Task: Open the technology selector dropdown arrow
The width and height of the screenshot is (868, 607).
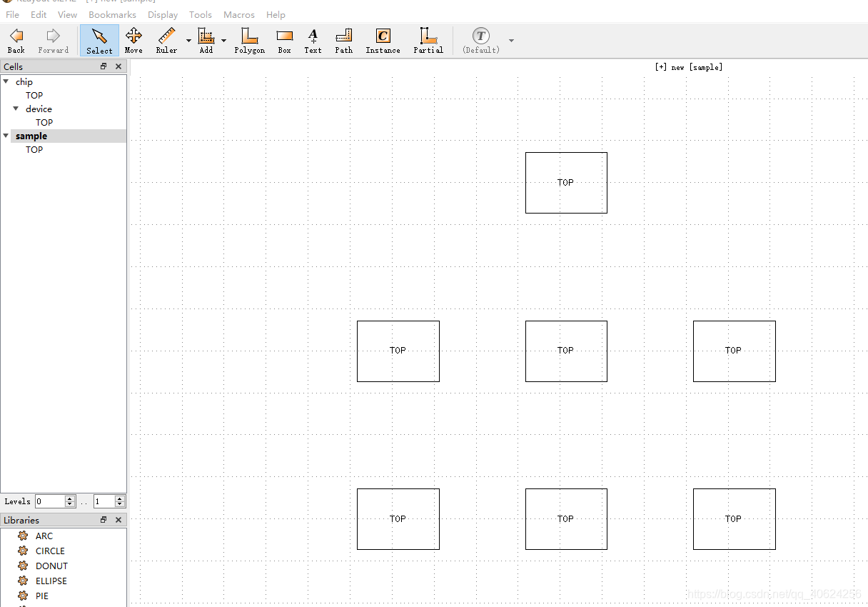Action: click(x=511, y=41)
